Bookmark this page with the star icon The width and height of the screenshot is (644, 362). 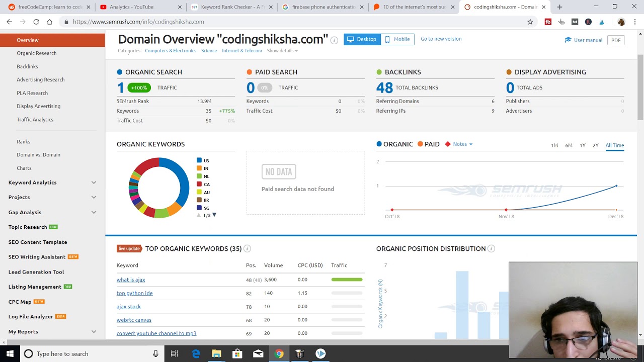pos(530,22)
